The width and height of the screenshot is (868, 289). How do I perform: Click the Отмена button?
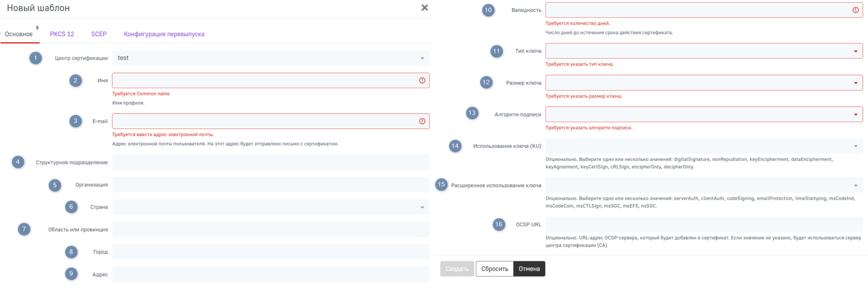point(529,269)
